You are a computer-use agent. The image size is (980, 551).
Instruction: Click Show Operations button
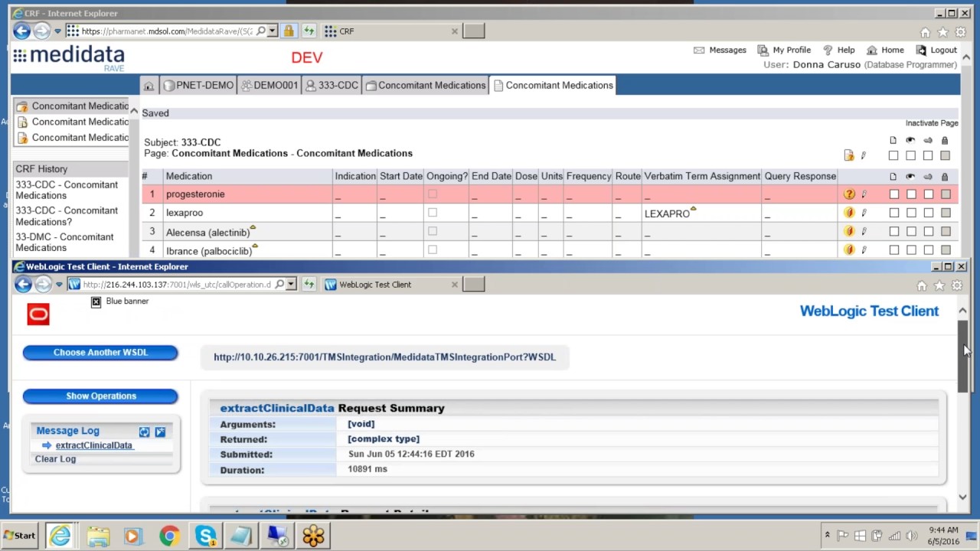pos(100,396)
